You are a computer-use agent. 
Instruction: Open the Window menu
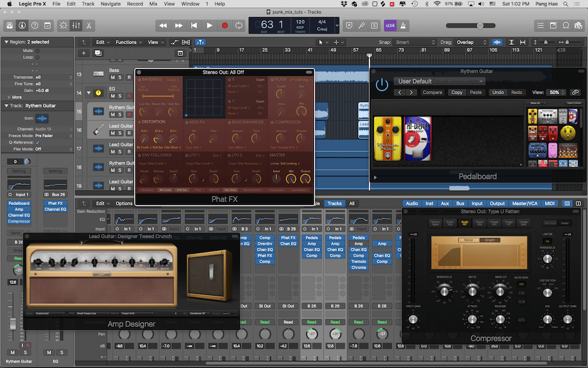(190, 4)
